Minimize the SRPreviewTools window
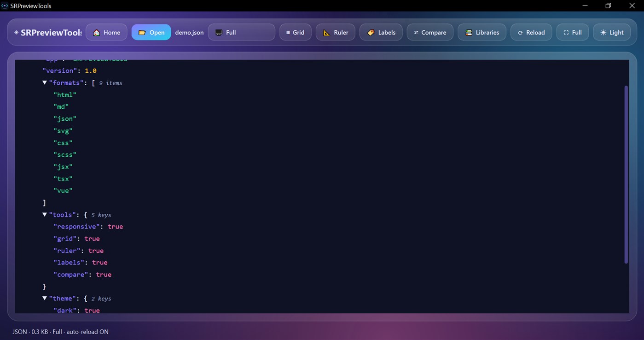 [585, 6]
